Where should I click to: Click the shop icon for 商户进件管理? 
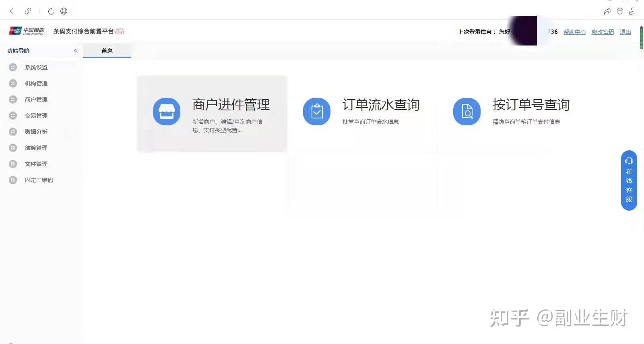coord(167,111)
